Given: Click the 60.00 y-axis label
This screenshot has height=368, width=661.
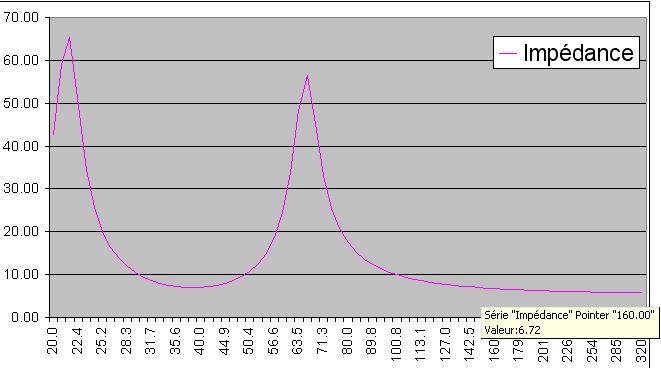Looking at the screenshot, I should click(x=21, y=60).
